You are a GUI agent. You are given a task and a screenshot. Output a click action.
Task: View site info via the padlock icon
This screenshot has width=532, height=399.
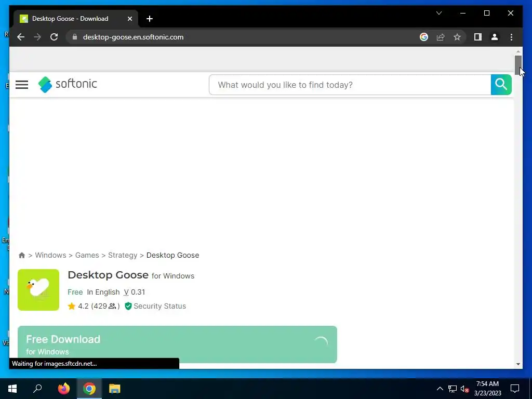(x=75, y=37)
